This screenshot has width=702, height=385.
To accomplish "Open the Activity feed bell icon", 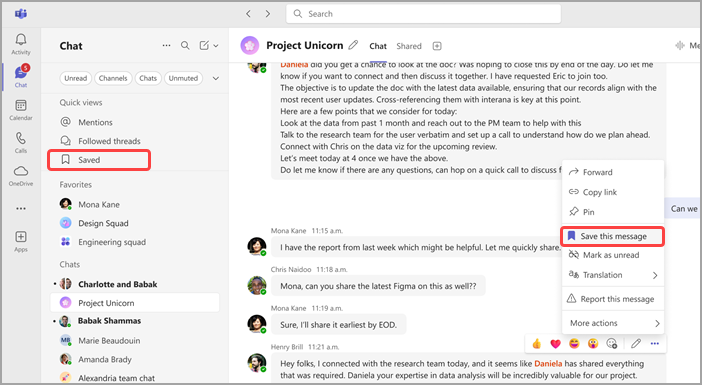I will tap(21, 44).
